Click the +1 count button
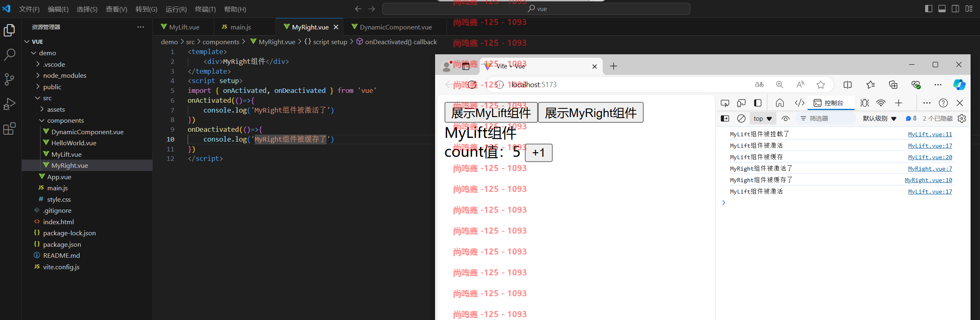 539,153
